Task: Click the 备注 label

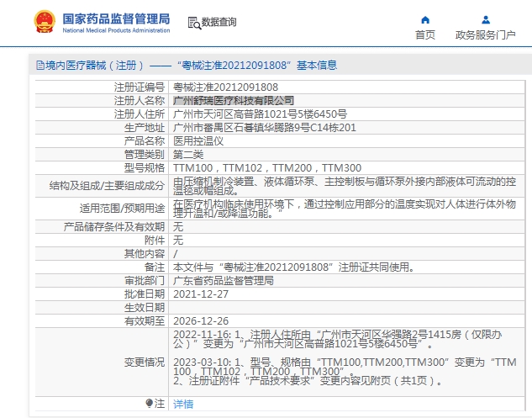Action: point(155,267)
